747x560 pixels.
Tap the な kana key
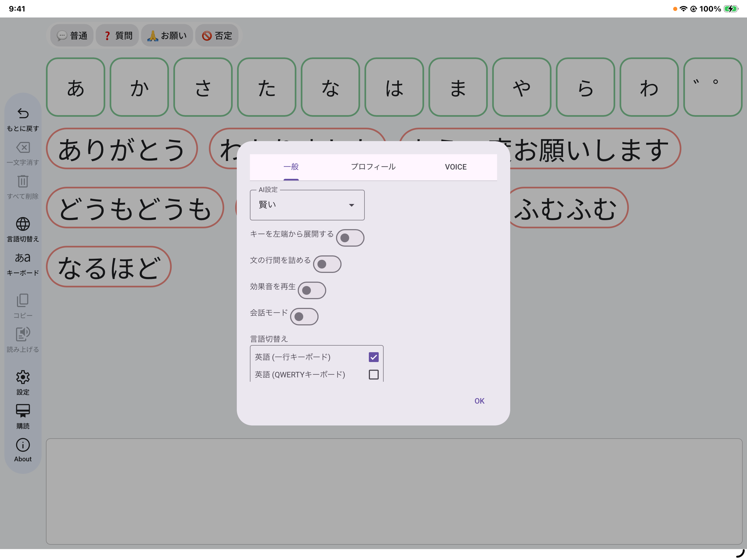331,87
